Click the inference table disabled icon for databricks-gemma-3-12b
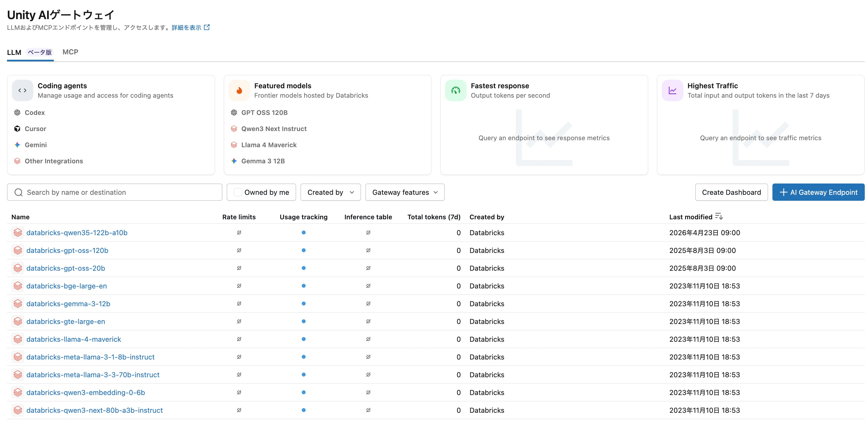This screenshot has width=868, height=423. click(368, 304)
